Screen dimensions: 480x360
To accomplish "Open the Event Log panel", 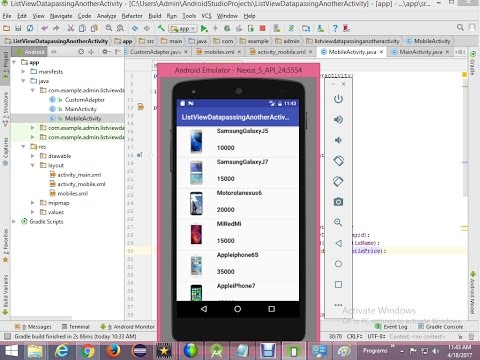I will click(x=391, y=327).
